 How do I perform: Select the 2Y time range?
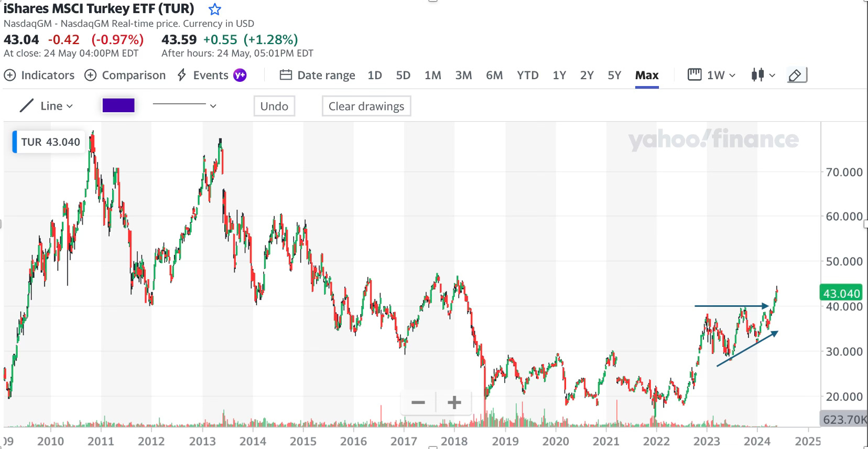(x=587, y=75)
